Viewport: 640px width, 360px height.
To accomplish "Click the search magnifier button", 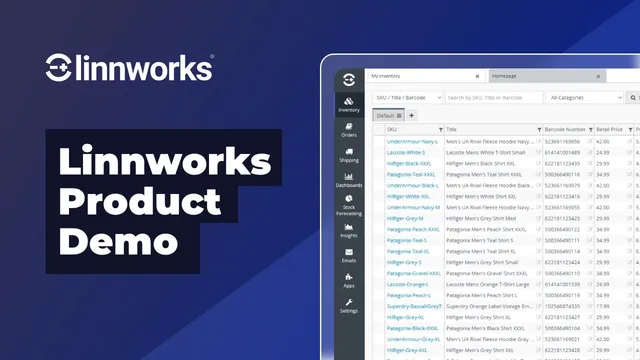I will (x=633, y=98).
